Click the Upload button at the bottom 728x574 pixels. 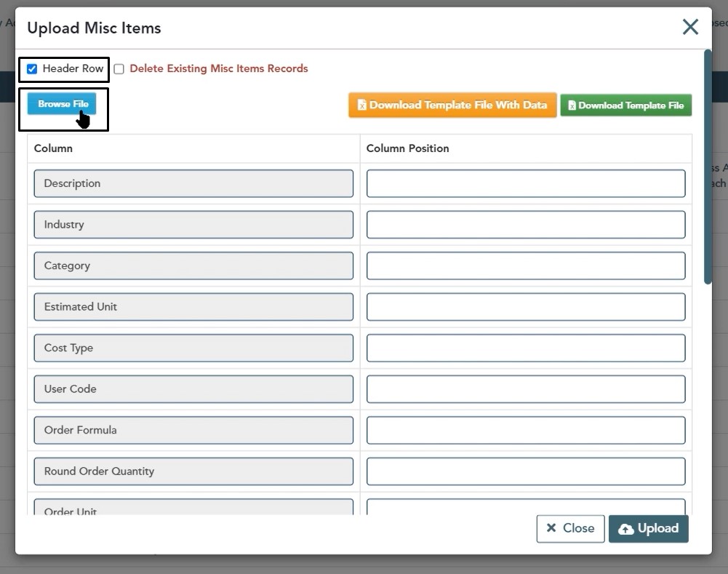[648, 529]
